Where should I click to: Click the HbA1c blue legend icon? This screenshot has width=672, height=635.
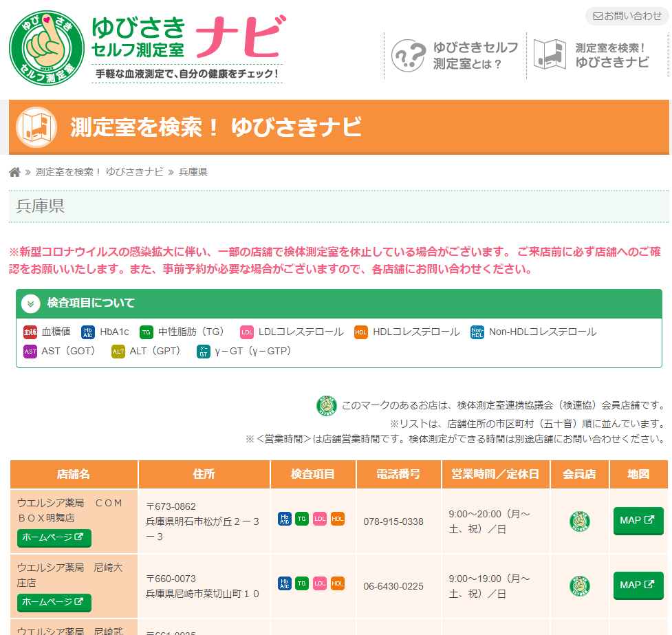point(88,332)
